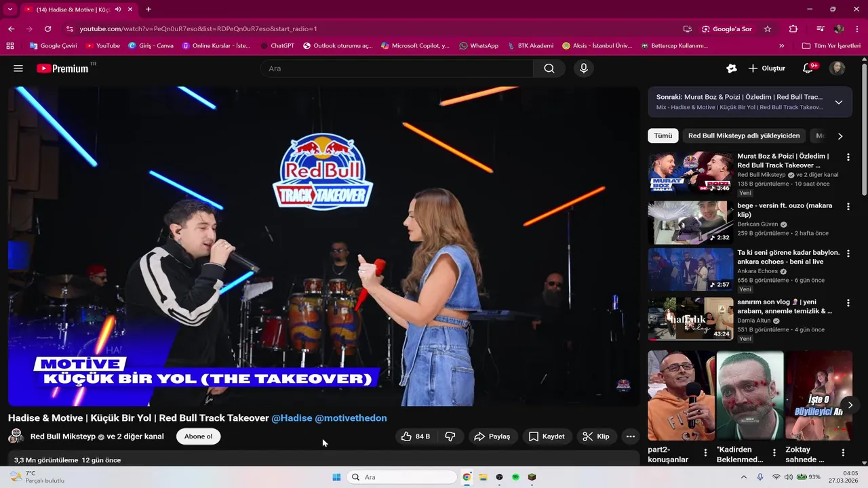Viewport: 868px width, 488px height.
Task: Start voice search with microphone icon
Action: click(583, 68)
